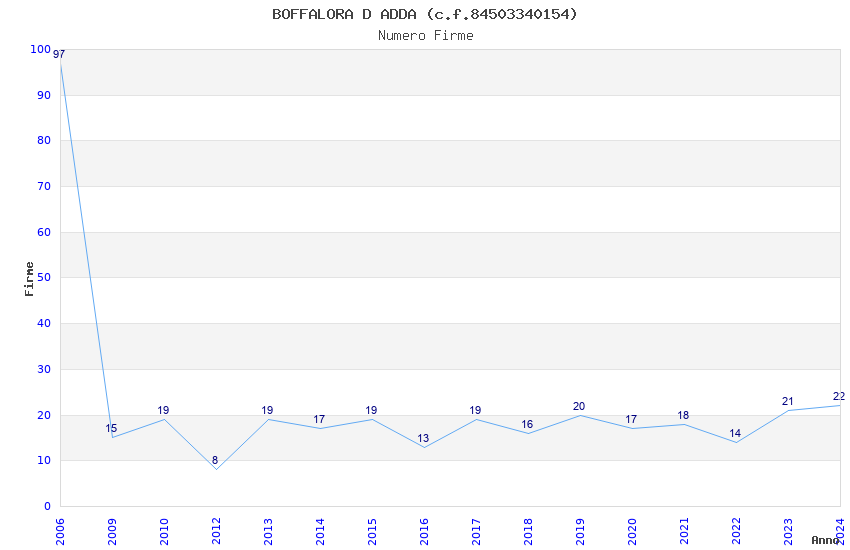Click the y-axis value 90
850x550 pixels.
coord(44,95)
